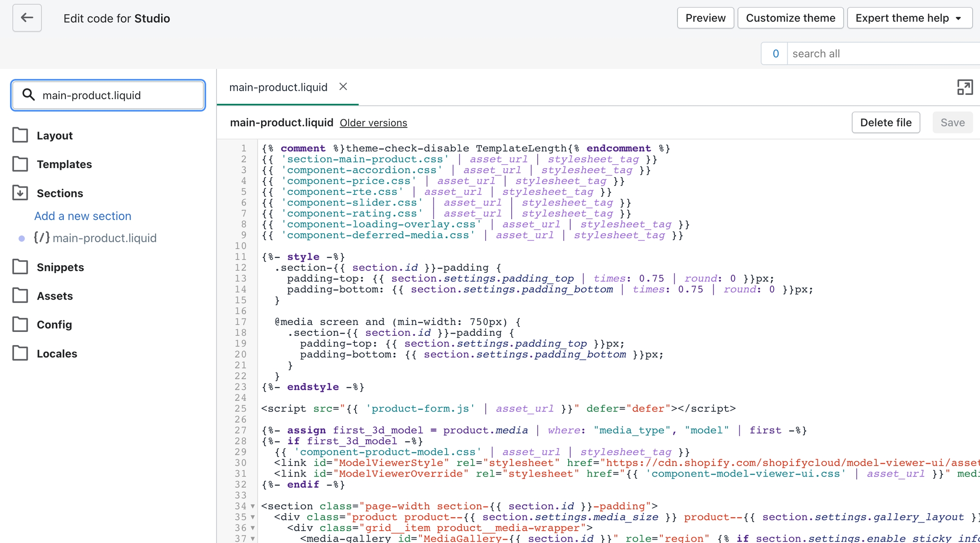Open the Older versions link
The height and width of the screenshot is (543, 980).
click(x=373, y=123)
